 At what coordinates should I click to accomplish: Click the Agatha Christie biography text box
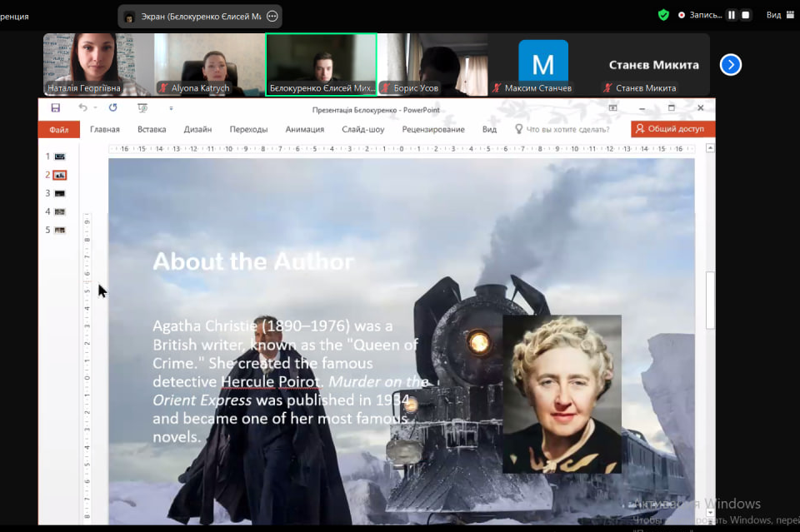pos(291,381)
